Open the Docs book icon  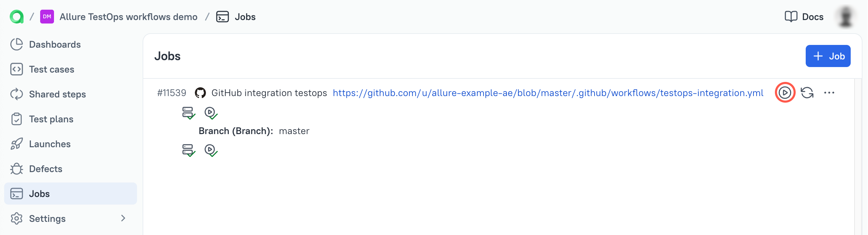[x=791, y=17]
